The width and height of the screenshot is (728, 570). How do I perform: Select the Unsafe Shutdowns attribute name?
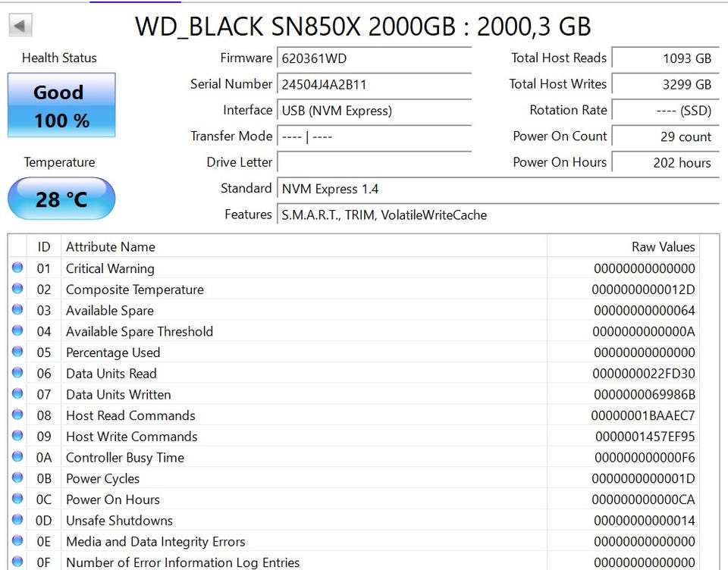click(119, 520)
